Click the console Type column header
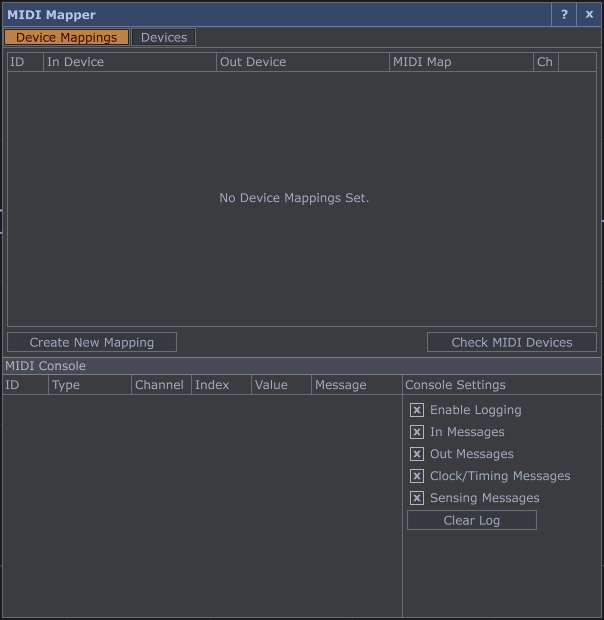604x620 pixels. click(x=89, y=385)
